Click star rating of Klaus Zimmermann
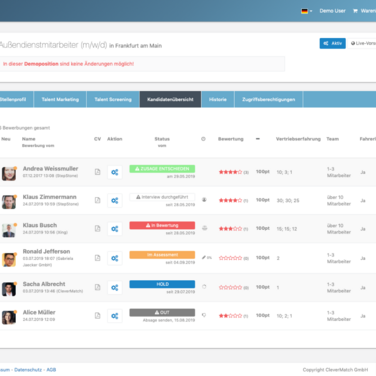This screenshot has height=376, width=376. click(x=230, y=200)
